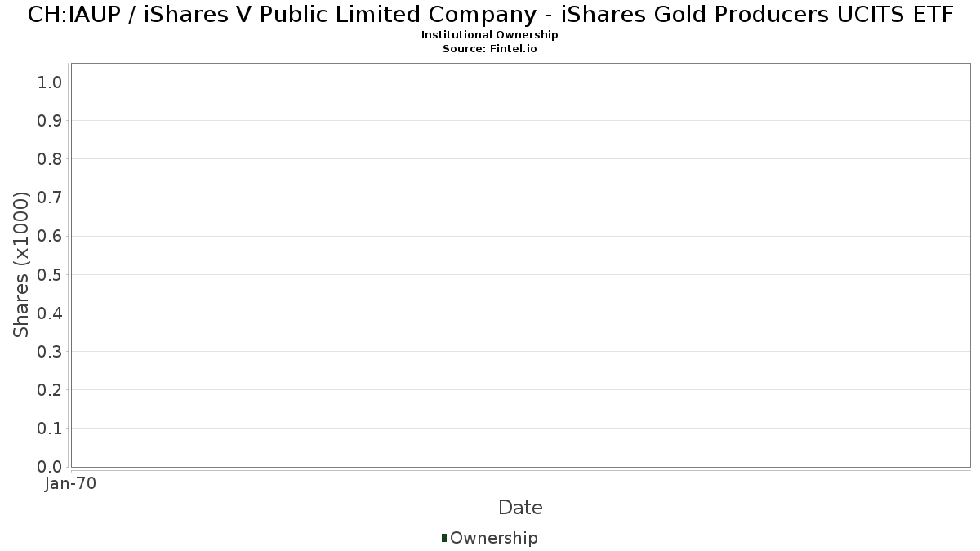Select the 0.4 y-axis tick label
This screenshot has width=980, height=551.
(49, 313)
